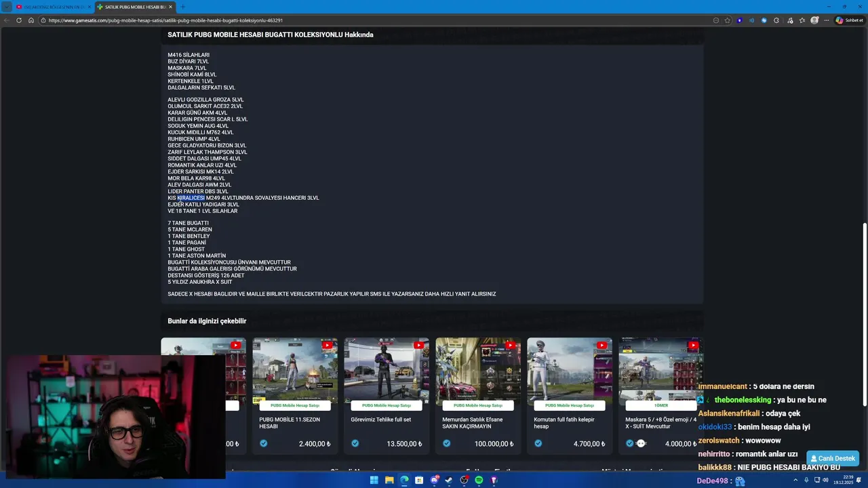The width and height of the screenshot is (868, 488).
Task: Play YouTube video on the 11.SEZON card
Action: click(327, 345)
